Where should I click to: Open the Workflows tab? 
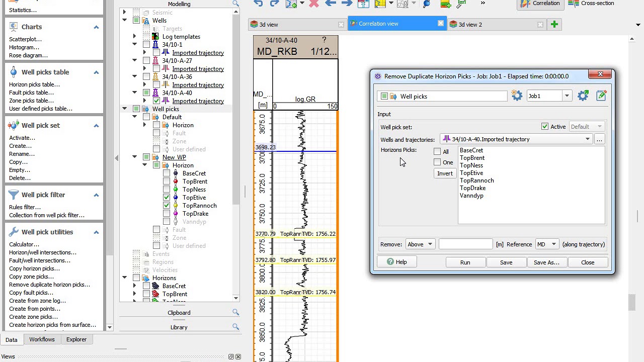[42, 339]
